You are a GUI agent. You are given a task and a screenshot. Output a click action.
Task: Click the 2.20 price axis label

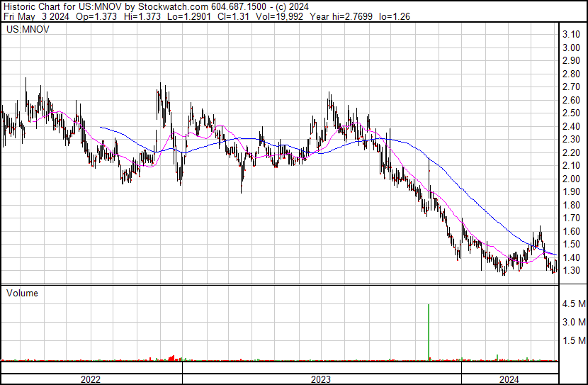(571, 152)
